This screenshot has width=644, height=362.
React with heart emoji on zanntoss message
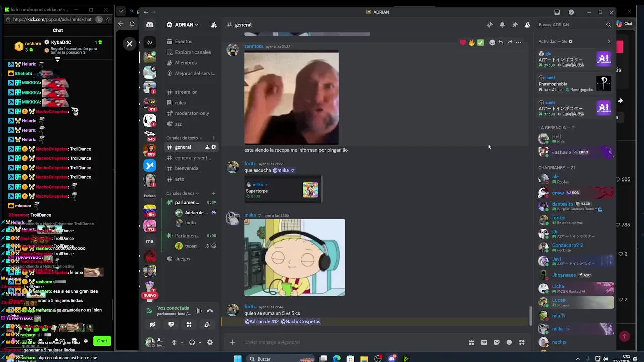pos(463,42)
